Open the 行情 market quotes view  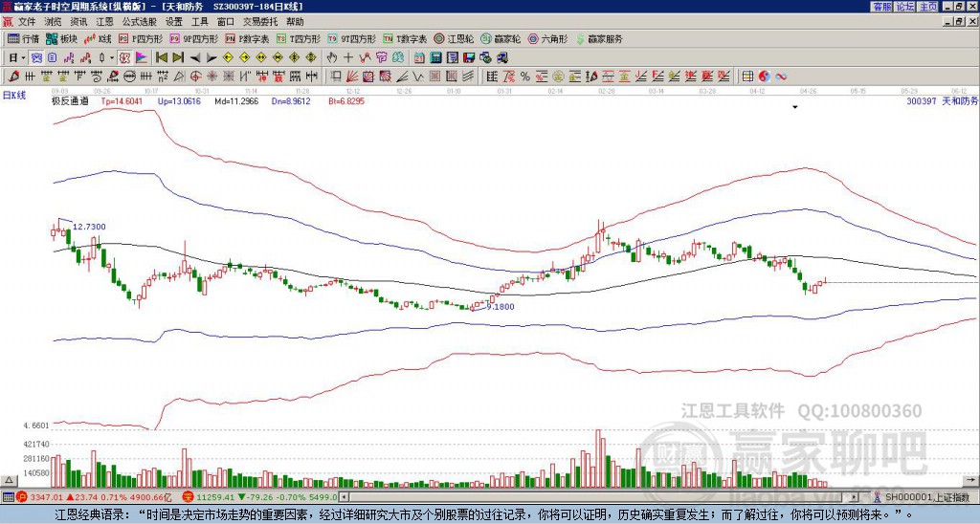[x=23, y=38]
